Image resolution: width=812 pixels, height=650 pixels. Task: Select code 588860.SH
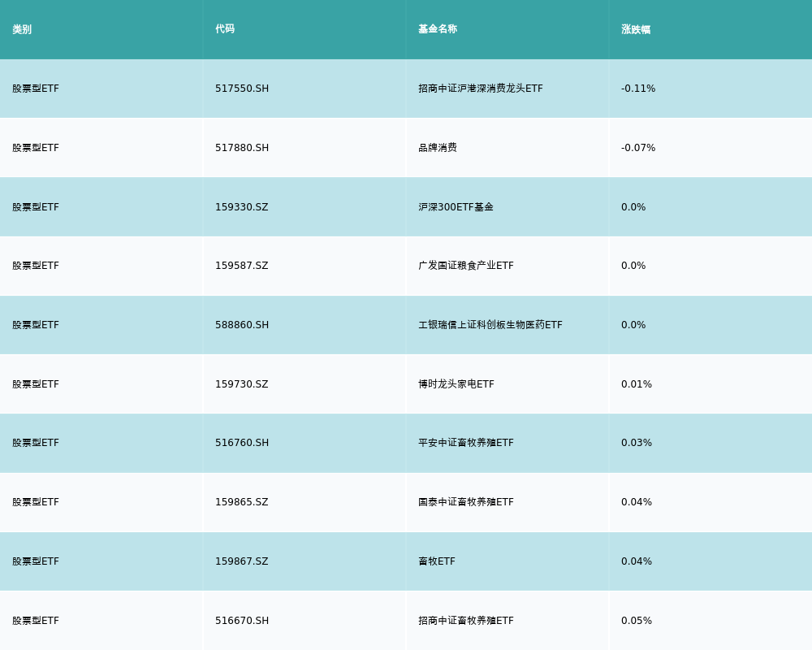coord(242,325)
